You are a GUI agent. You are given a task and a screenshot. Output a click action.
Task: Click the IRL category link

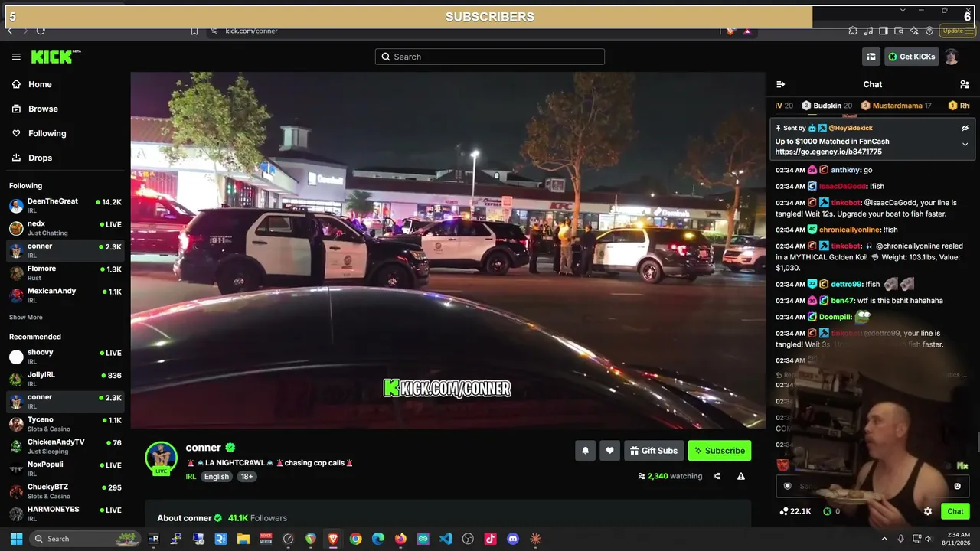coord(191,477)
